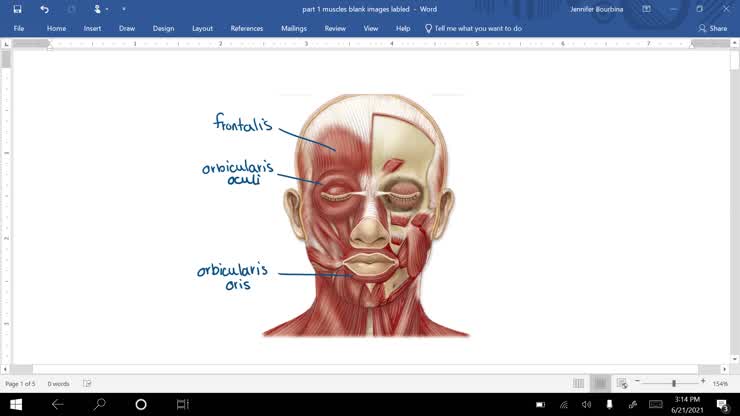This screenshot has width=740, height=416.
Task: Open the References ribbon tab
Action: 246,28
